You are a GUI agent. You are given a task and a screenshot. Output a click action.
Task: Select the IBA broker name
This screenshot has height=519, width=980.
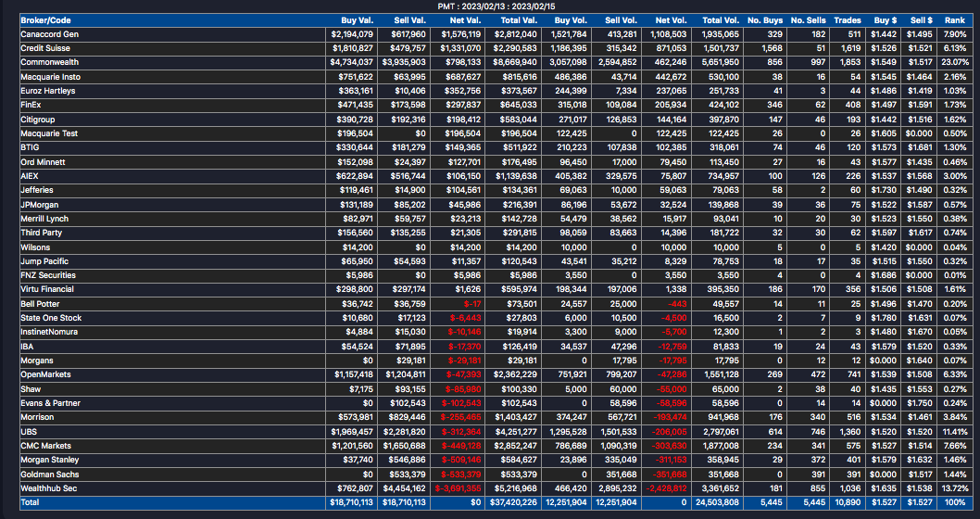(x=27, y=346)
